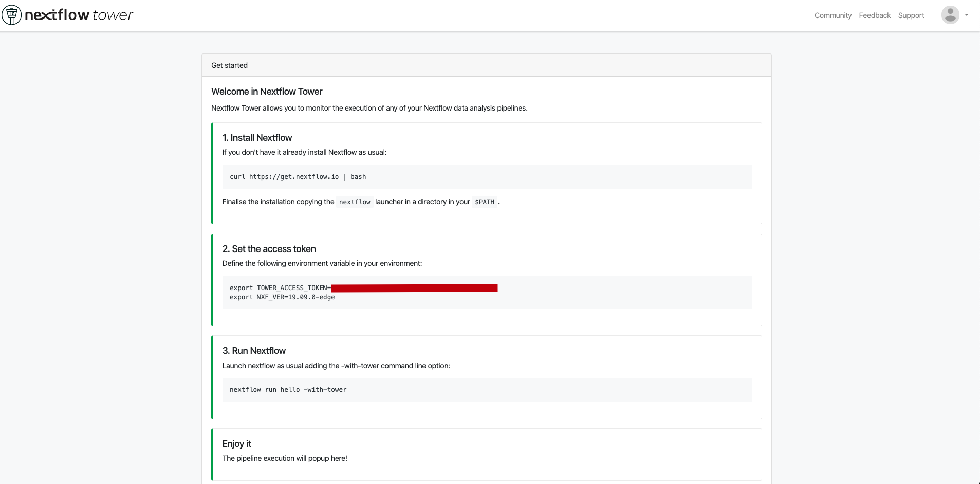
Task: Go to the Support page
Action: 911,15
